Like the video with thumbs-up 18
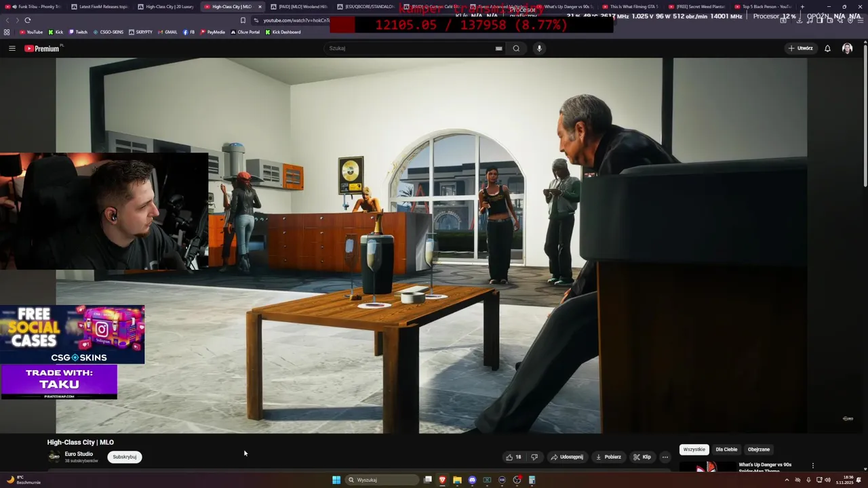The image size is (868, 488). [513, 457]
